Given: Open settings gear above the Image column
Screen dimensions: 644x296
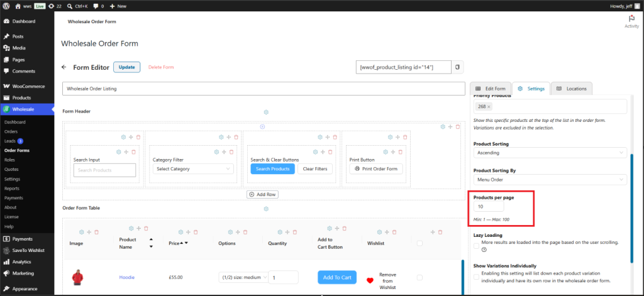Looking at the screenshot, I should point(82,232).
